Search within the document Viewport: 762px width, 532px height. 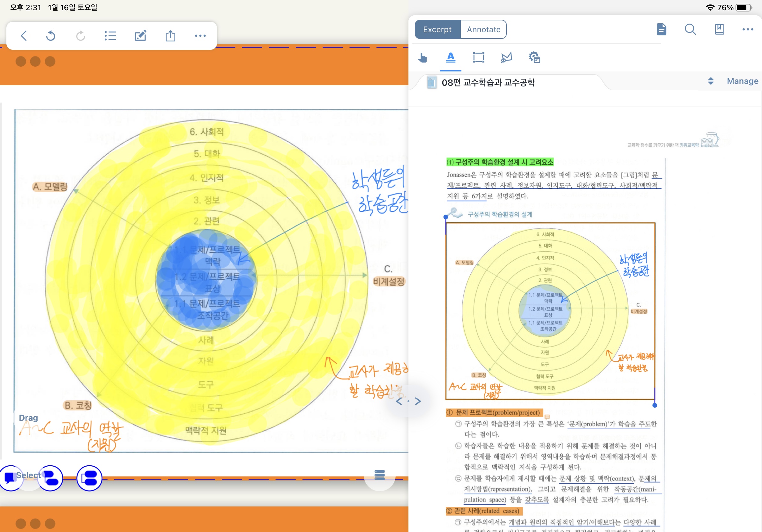[x=690, y=29]
